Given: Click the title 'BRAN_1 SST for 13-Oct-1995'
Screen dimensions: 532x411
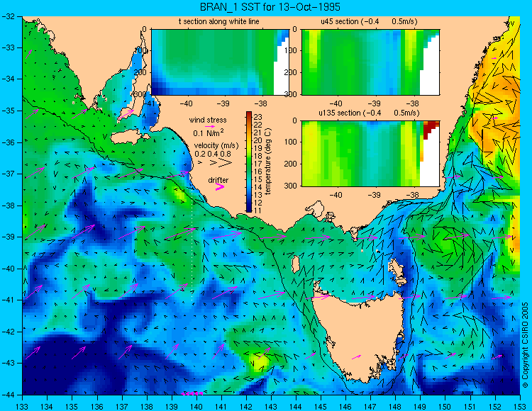Looking at the screenshot, I should pos(270,7).
